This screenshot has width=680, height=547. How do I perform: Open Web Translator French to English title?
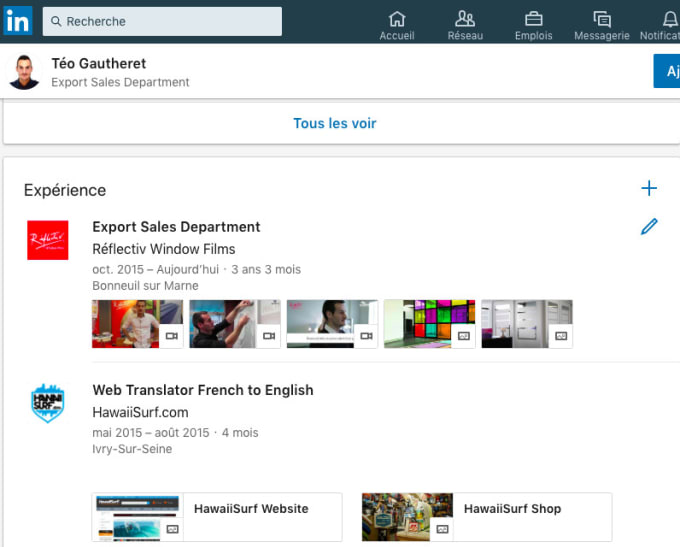point(203,390)
